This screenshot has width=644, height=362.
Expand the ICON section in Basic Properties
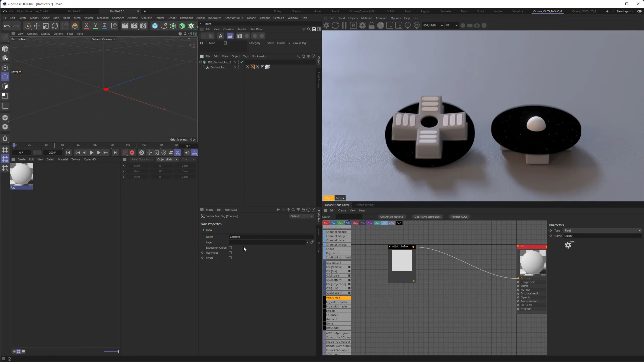point(203,230)
